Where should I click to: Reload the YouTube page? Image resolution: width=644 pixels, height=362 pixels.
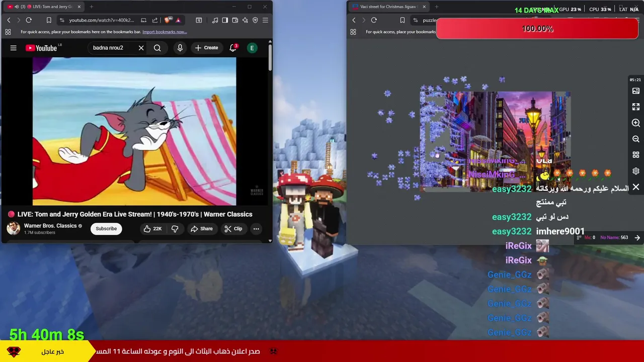29,20
